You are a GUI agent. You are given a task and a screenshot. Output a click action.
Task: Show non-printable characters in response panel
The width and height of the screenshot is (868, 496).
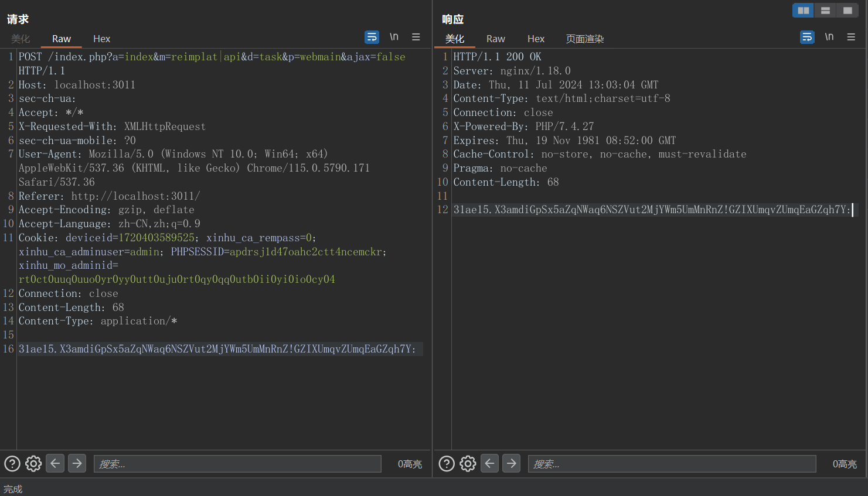pos(829,37)
